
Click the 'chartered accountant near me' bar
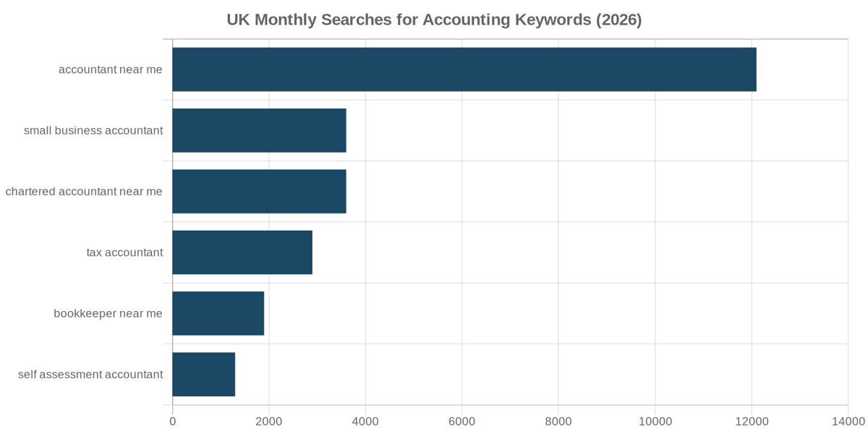pos(260,192)
